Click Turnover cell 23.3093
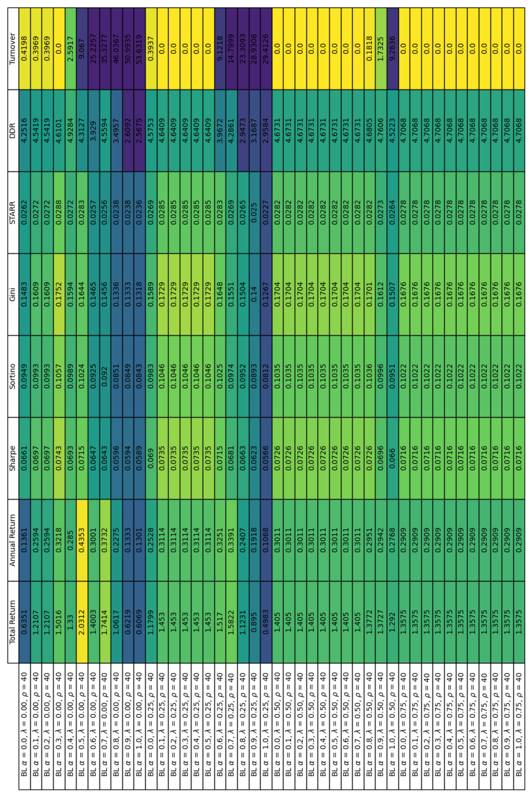This screenshot has height=798, width=532. (x=243, y=49)
